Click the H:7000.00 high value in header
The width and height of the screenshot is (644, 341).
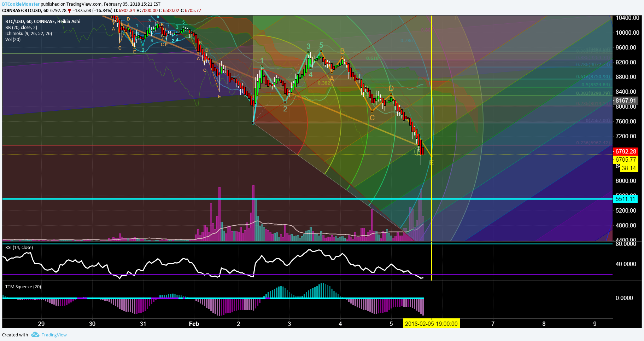148,10
